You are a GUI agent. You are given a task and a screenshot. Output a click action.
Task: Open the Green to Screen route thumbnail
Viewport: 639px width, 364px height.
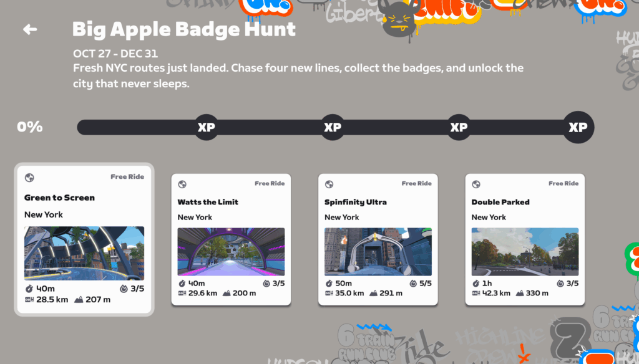pyautogui.click(x=84, y=253)
